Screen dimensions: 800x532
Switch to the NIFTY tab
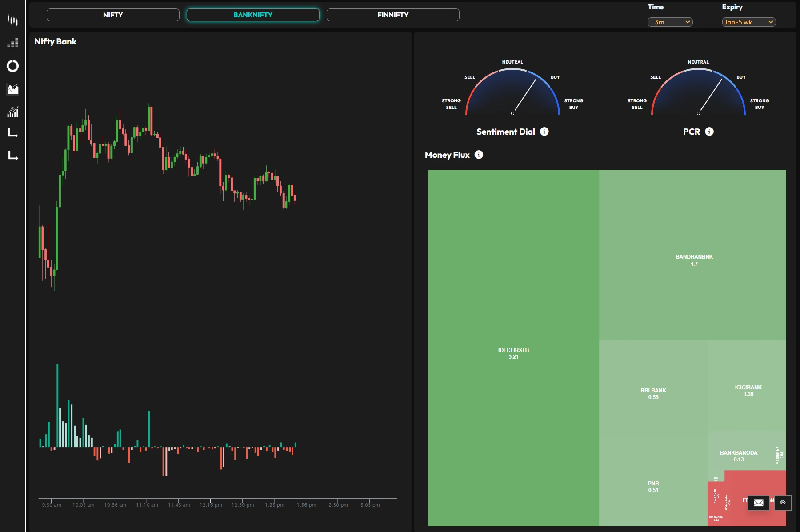pyautogui.click(x=113, y=15)
